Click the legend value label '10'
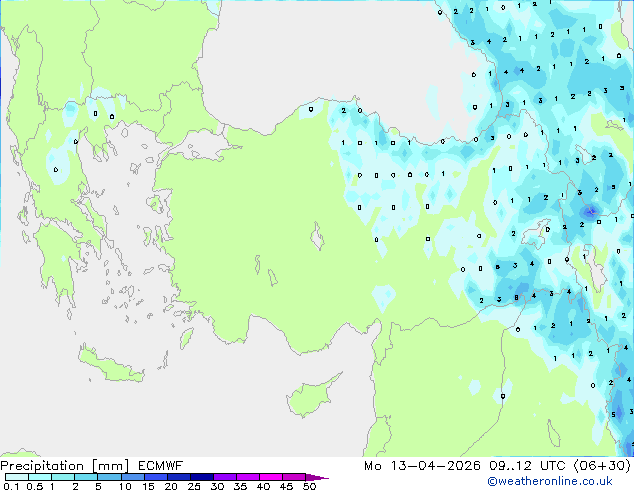 click(125, 486)
